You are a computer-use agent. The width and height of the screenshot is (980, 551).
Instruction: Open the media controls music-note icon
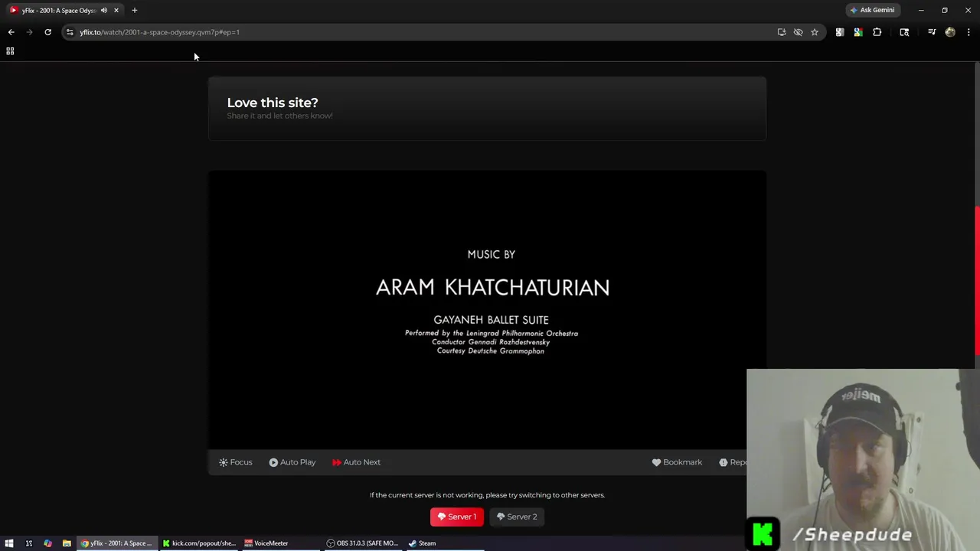pos(932,32)
